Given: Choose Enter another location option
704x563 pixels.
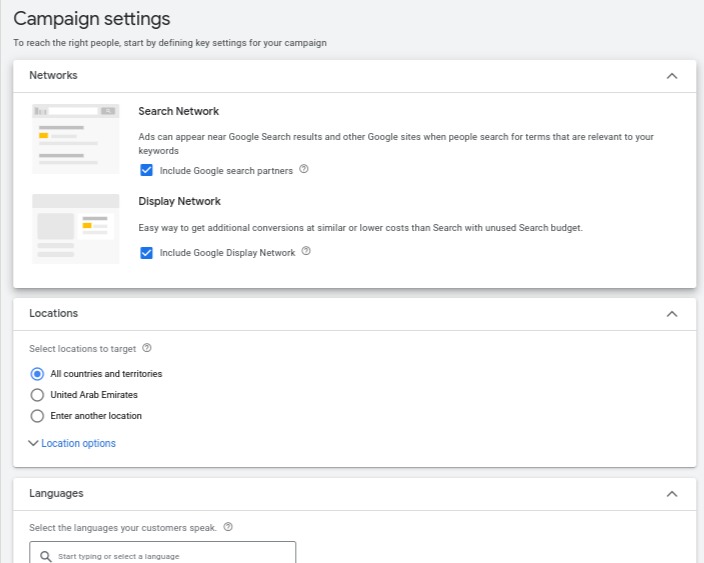Looking at the screenshot, I should coord(38,416).
